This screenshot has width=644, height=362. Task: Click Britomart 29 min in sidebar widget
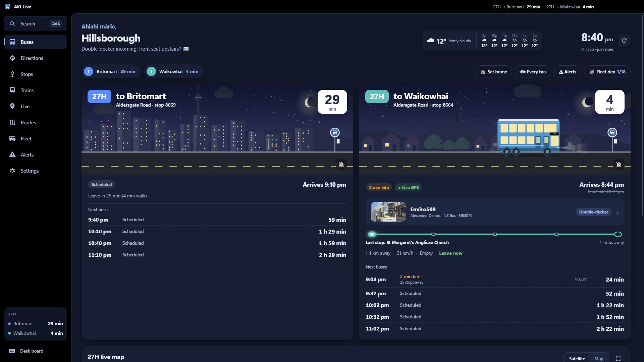pyautogui.click(x=36, y=323)
